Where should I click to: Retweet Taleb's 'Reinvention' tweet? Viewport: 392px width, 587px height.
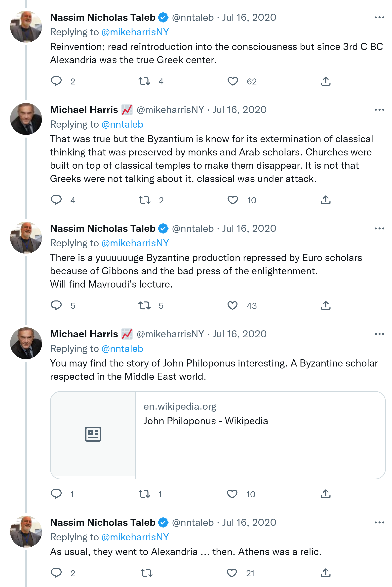[144, 81]
